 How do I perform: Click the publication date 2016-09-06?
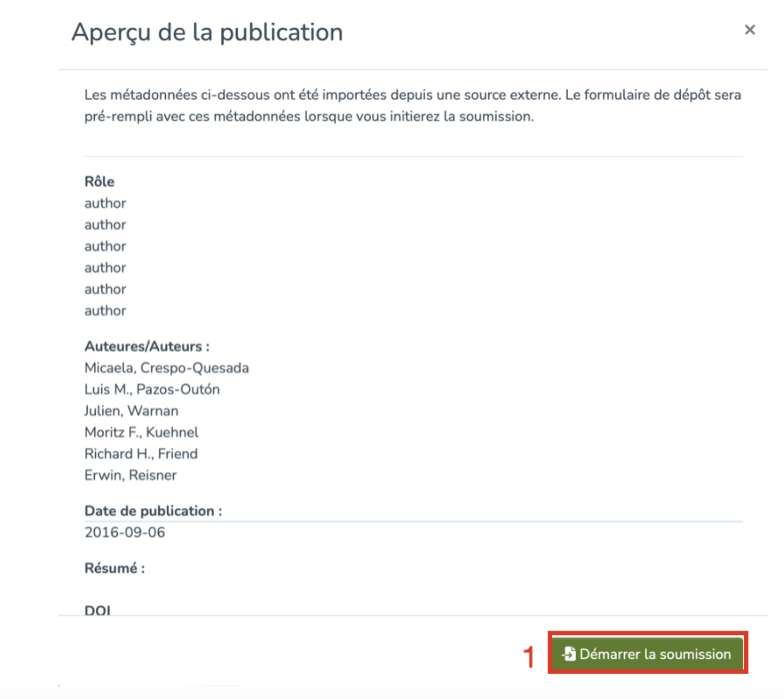125,533
